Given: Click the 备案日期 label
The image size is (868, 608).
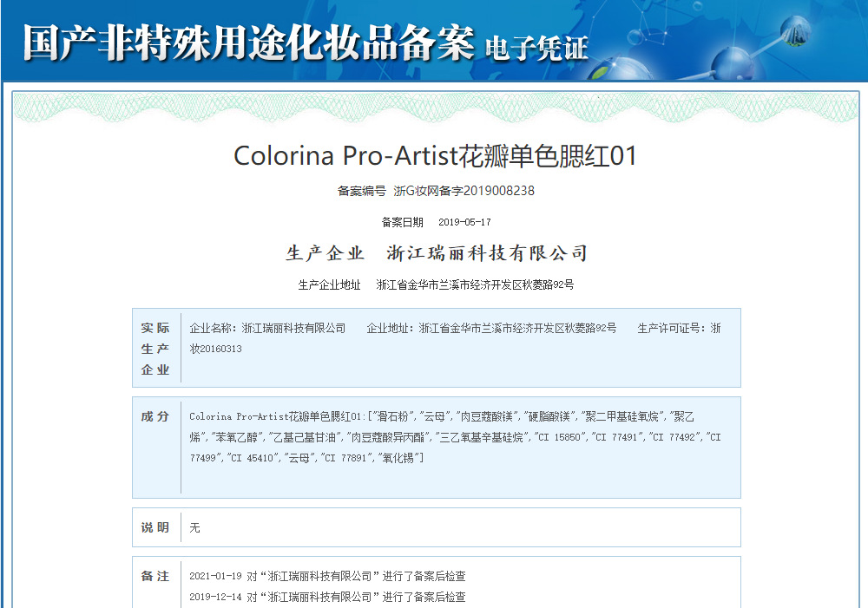Looking at the screenshot, I should (x=403, y=222).
